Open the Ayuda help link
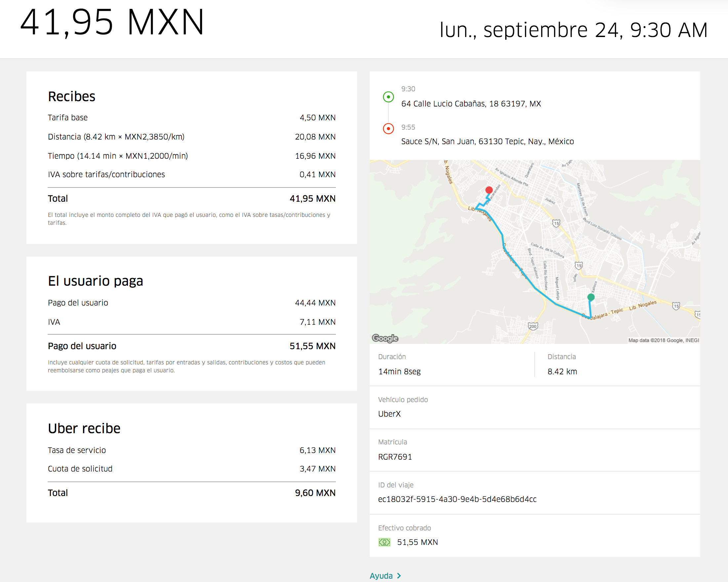Image resolution: width=728 pixels, height=582 pixels. tap(381, 576)
